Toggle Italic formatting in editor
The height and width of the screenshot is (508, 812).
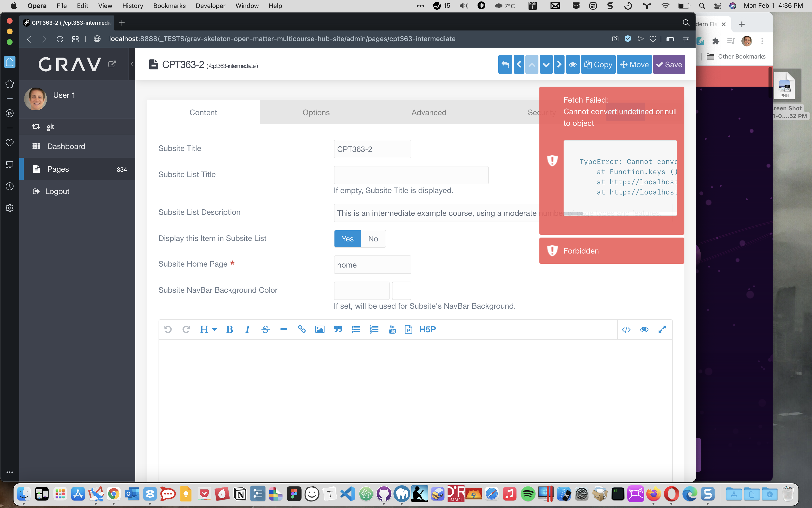click(x=248, y=329)
